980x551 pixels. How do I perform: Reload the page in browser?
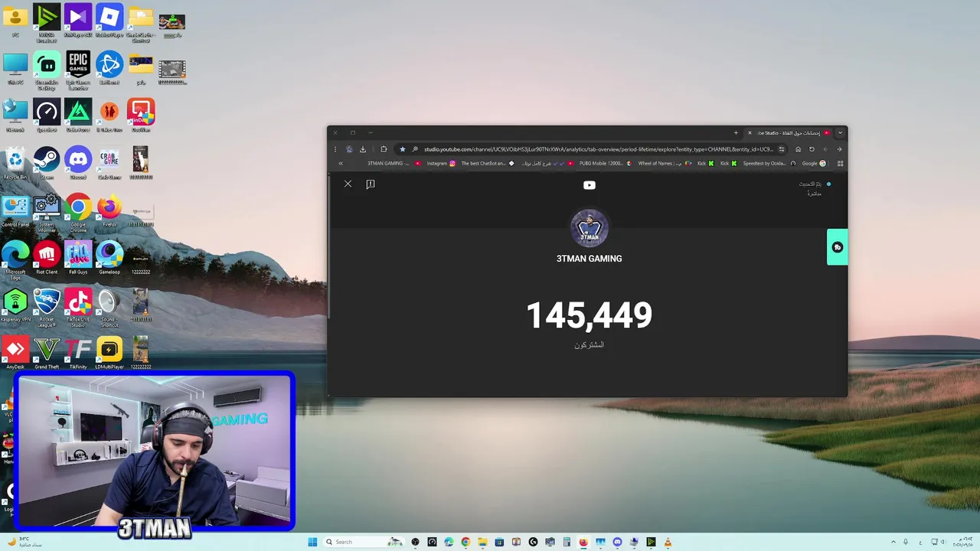click(812, 149)
